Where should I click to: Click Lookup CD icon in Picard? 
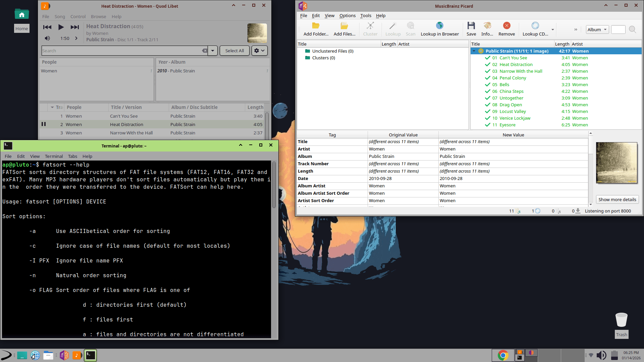pyautogui.click(x=535, y=26)
